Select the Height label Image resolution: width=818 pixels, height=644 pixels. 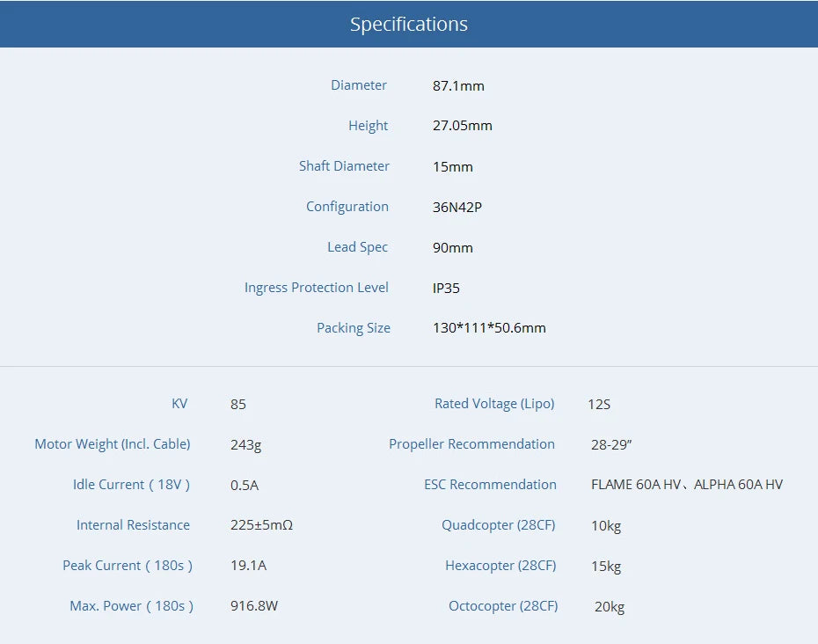(x=368, y=125)
